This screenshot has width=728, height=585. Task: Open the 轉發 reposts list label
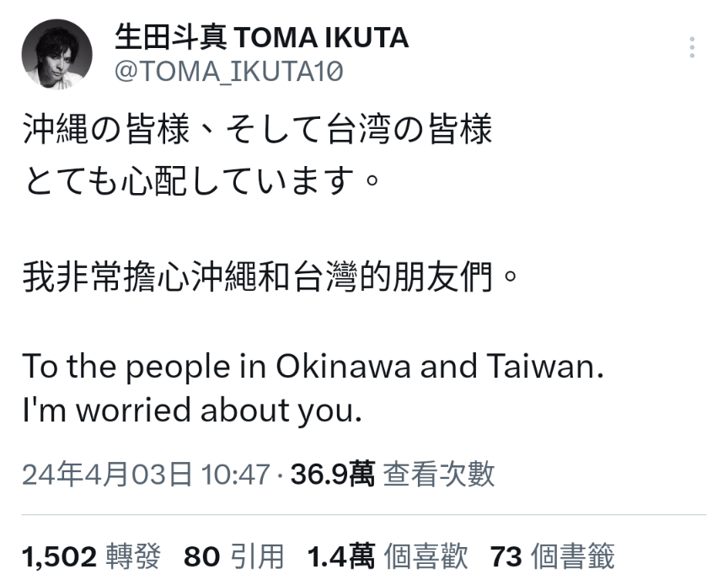point(133,556)
